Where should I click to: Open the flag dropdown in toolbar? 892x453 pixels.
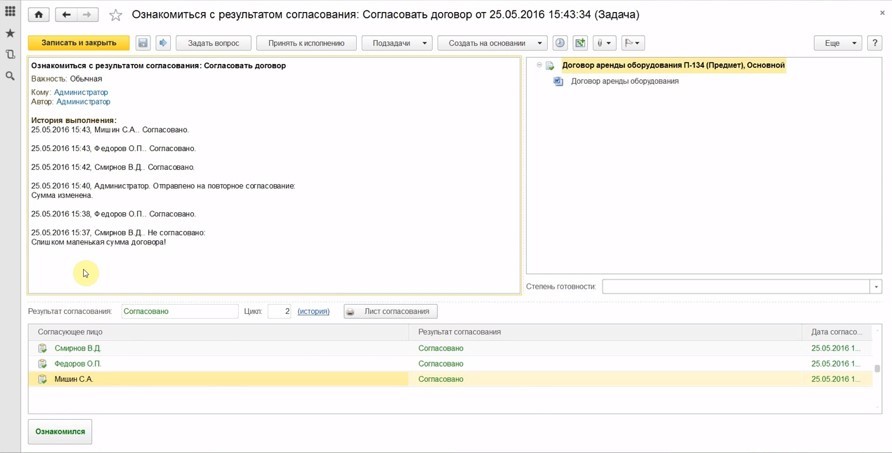632,43
